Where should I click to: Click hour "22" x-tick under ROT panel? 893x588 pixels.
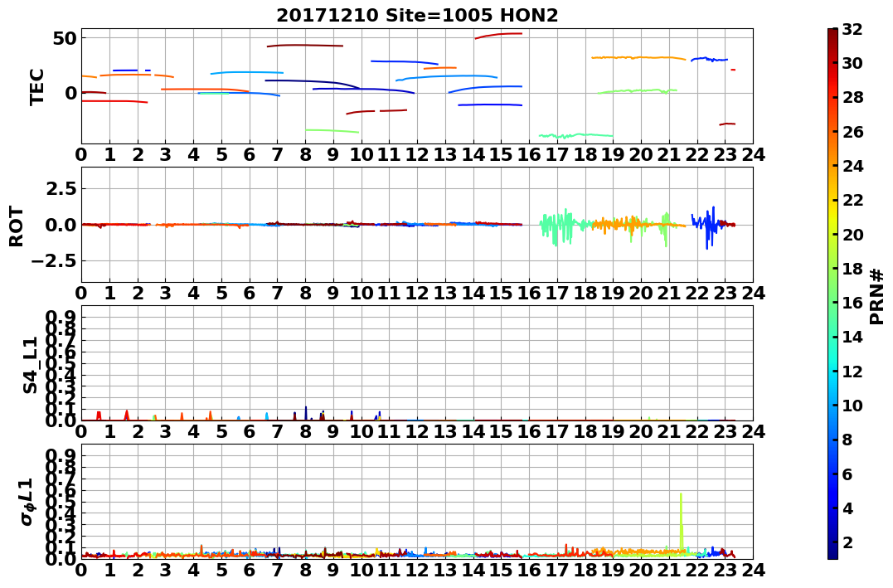pos(697,294)
